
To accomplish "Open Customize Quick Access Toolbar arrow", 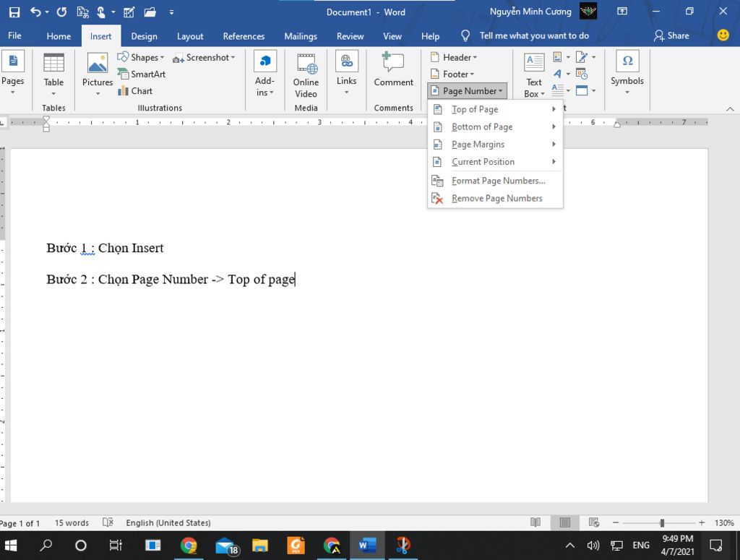I will pos(171,12).
